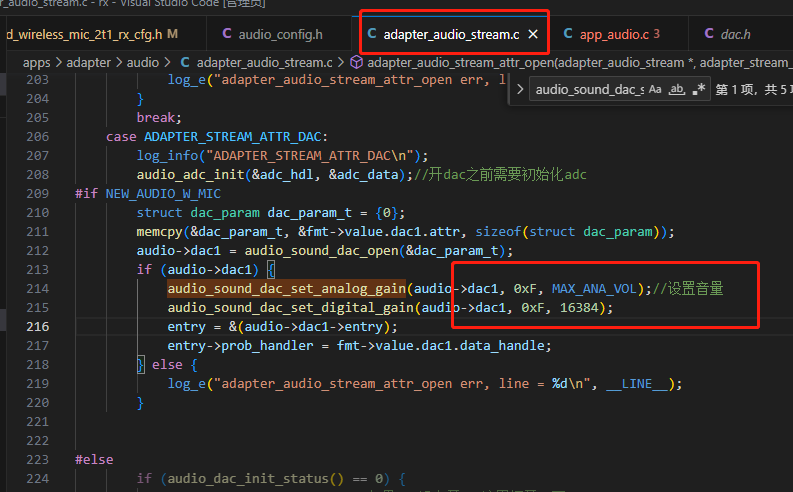Click the C icon of audio_config.h tab

pyautogui.click(x=227, y=34)
